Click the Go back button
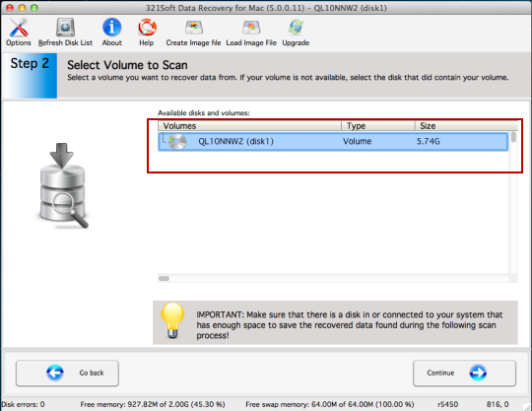 tap(67, 373)
